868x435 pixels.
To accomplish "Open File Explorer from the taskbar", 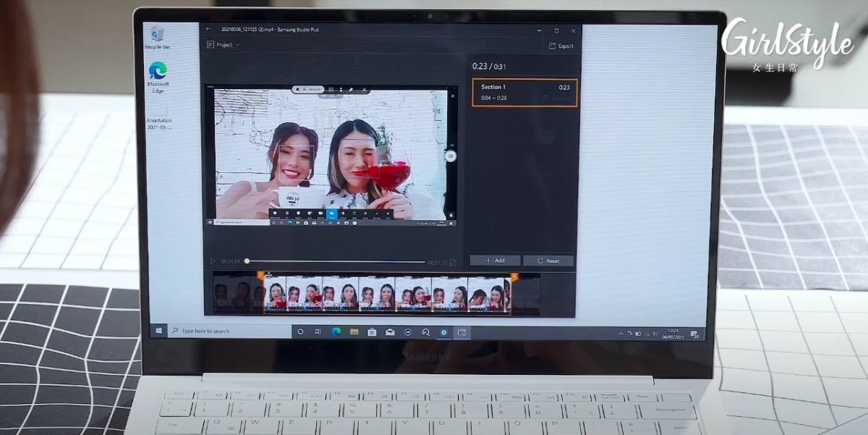I will [x=354, y=331].
